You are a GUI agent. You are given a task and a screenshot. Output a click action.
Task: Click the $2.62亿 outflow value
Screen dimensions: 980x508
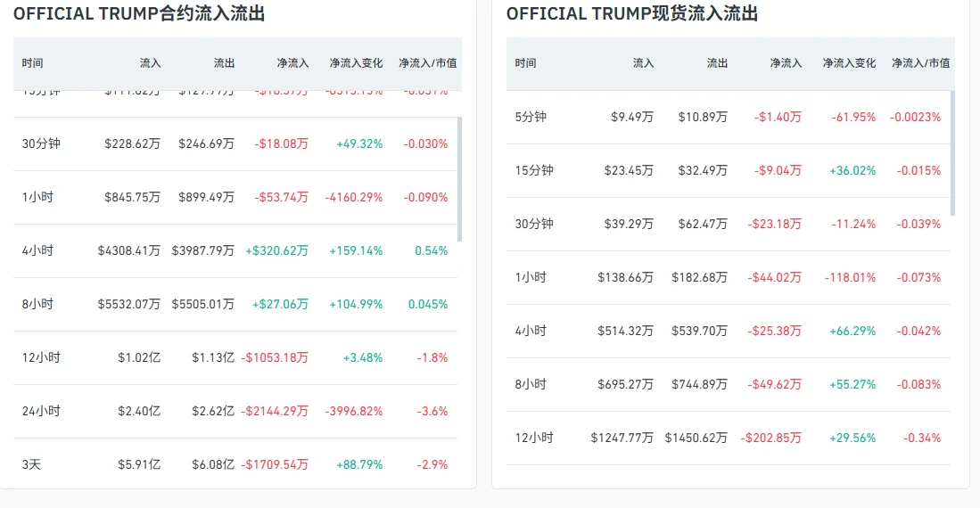point(213,411)
